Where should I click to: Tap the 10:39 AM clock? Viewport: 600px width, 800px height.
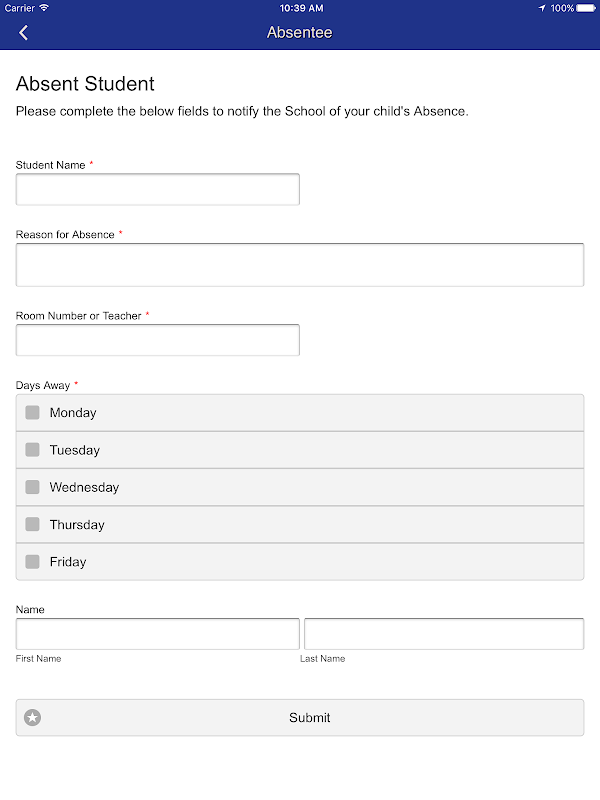300,8
